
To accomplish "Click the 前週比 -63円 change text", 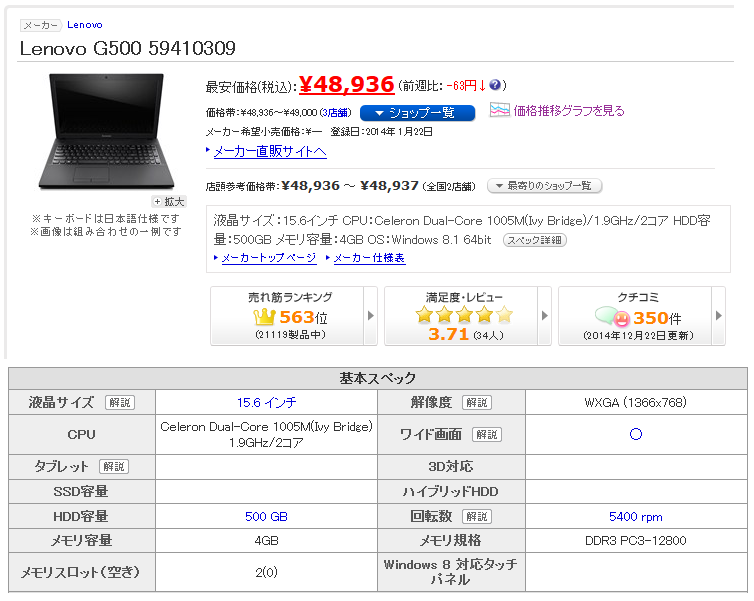I will (x=452, y=86).
